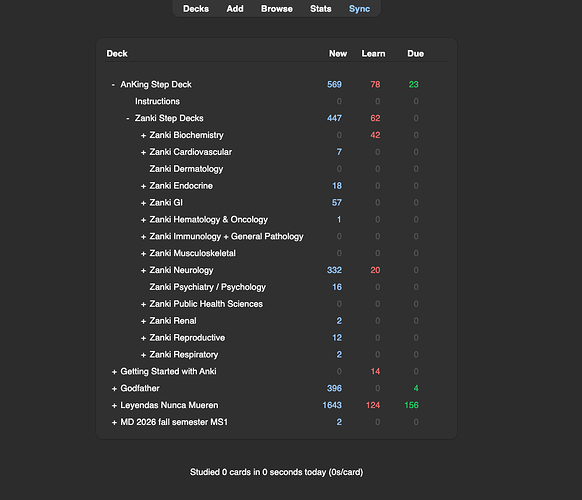Click Getting Started learn count 14

point(375,372)
